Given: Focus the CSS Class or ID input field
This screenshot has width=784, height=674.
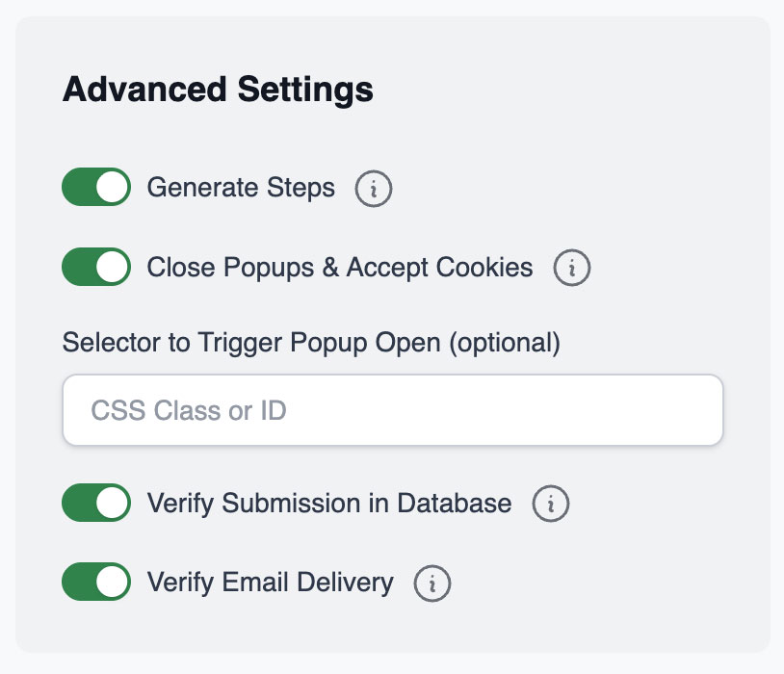Looking at the screenshot, I should pos(392,410).
